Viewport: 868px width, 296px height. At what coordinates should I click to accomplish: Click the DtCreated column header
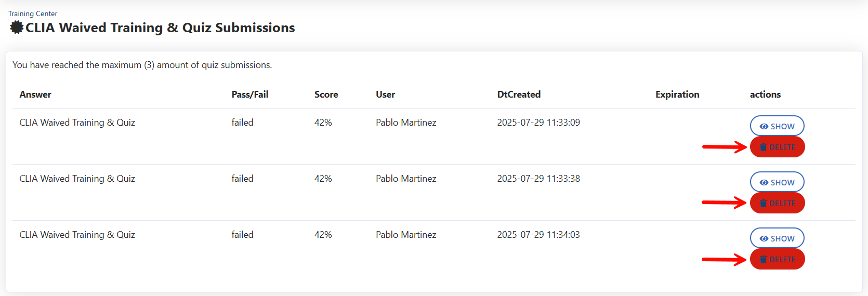[x=519, y=95]
